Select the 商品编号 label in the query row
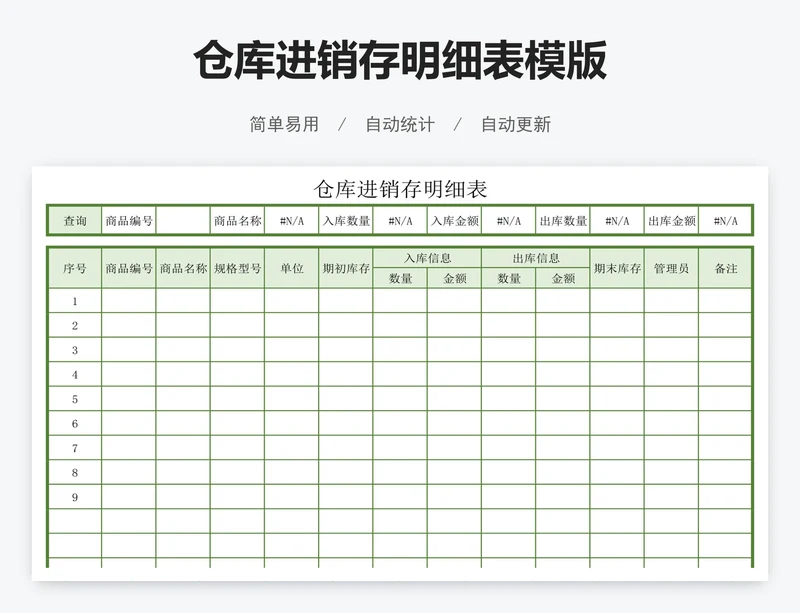Image resolution: width=800 pixels, height=613 pixels. coord(129,220)
